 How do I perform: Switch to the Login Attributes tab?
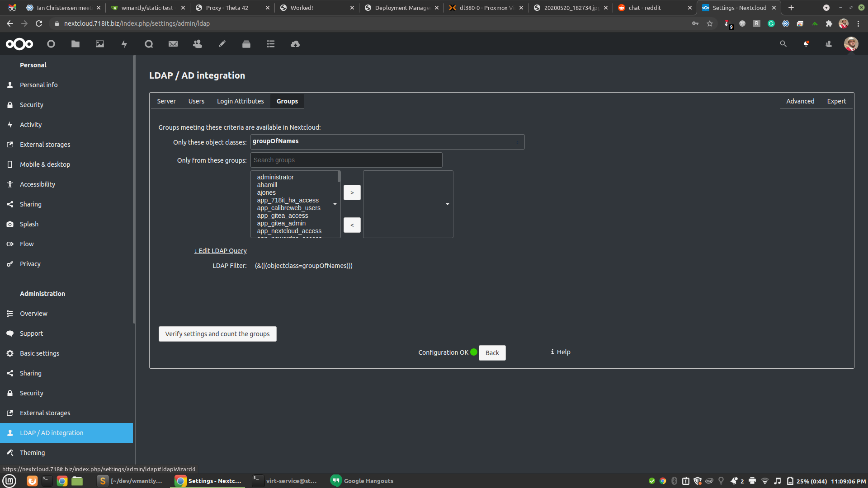[x=240, y=101]
